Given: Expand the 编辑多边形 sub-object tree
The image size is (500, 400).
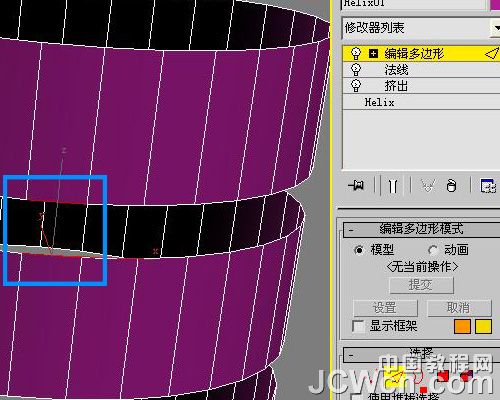Looking at the screenshot, I should 373,53.
